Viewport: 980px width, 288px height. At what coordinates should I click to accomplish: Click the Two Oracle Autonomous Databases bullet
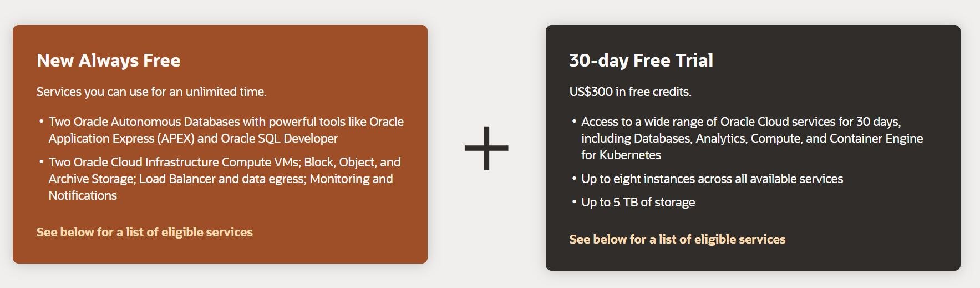coord(226,130)
